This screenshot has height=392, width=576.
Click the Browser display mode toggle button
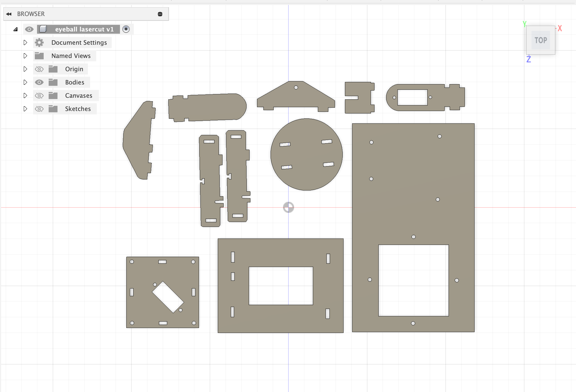pos(160,14)
